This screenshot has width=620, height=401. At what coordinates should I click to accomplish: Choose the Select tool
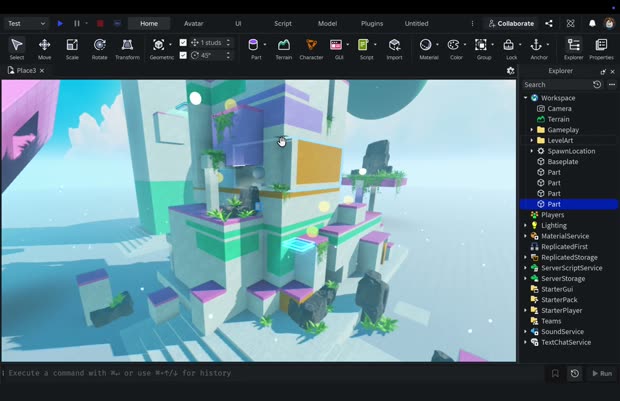click(x=17, y=49)
